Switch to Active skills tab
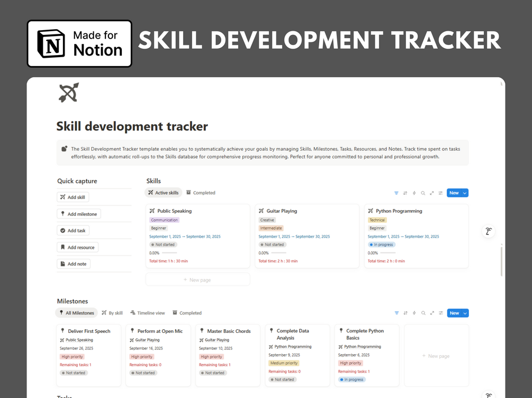532x398 pixels. (x=163, y=193)
